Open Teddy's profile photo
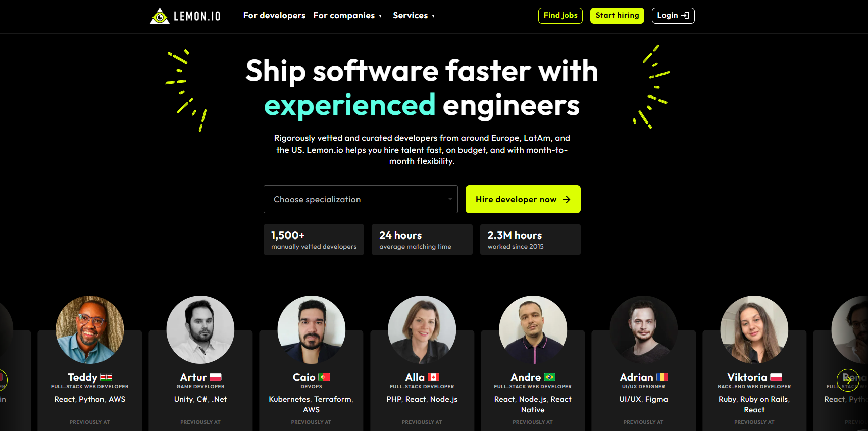This screenshot has height=431, width=868. tap(90, 329)
